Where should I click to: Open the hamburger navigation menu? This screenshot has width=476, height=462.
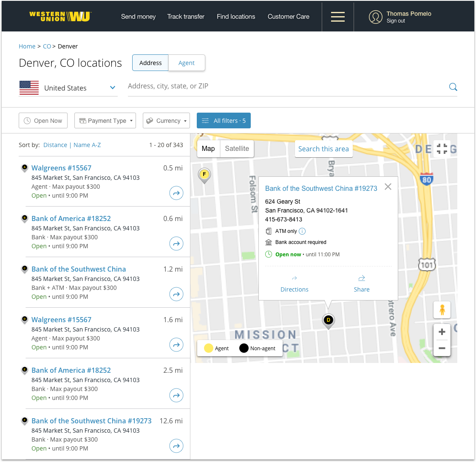click(337, 17)
